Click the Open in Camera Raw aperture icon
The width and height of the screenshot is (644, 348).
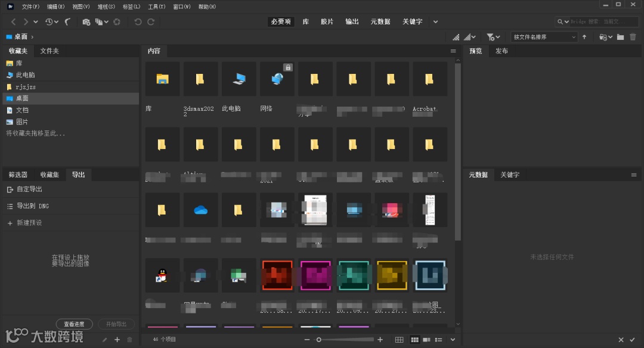click(x=117, y=21)
